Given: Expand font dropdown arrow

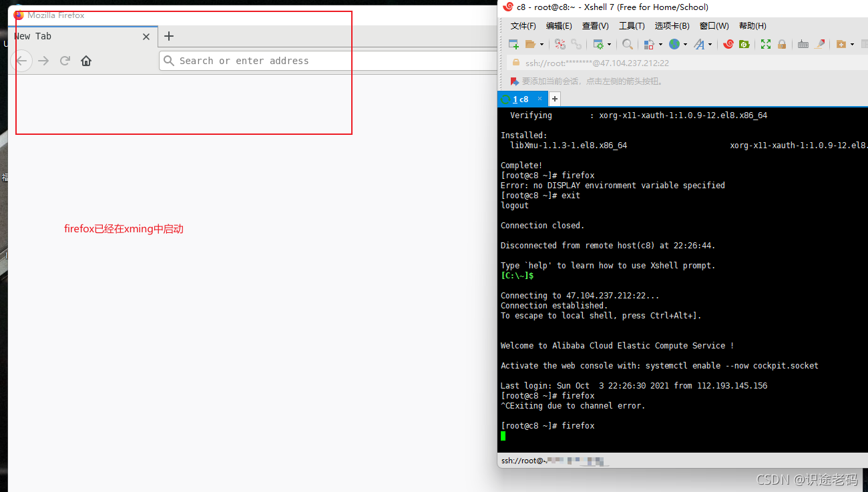Looking at the screenshot, I should (x=710, y=44).
